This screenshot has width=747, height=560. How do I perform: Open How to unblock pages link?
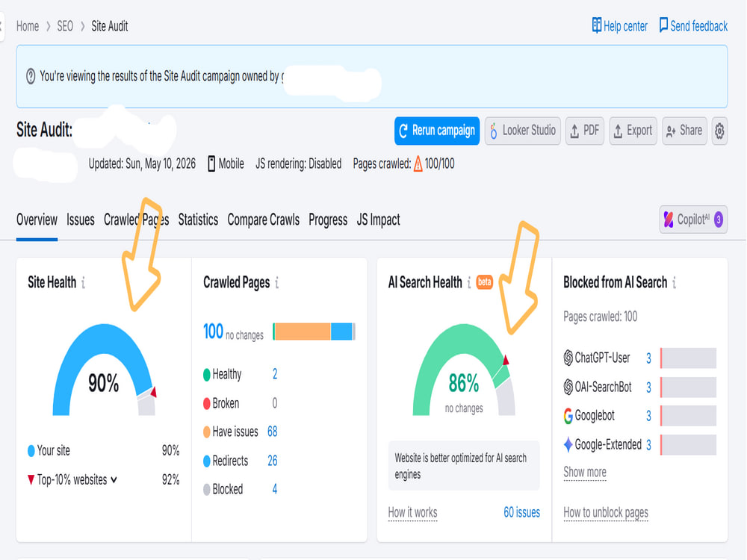(x=606, y=513)
